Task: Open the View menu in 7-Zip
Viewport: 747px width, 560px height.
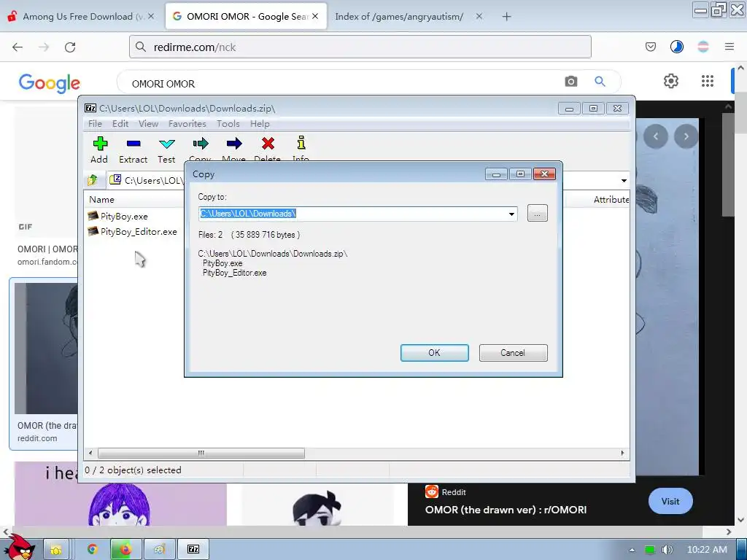Action: 148,124
